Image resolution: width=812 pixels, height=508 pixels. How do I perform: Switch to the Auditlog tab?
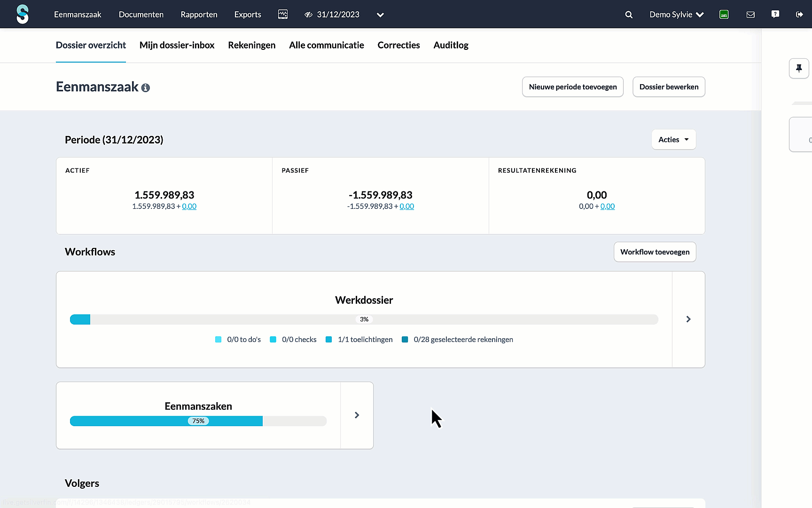(451, 45)
